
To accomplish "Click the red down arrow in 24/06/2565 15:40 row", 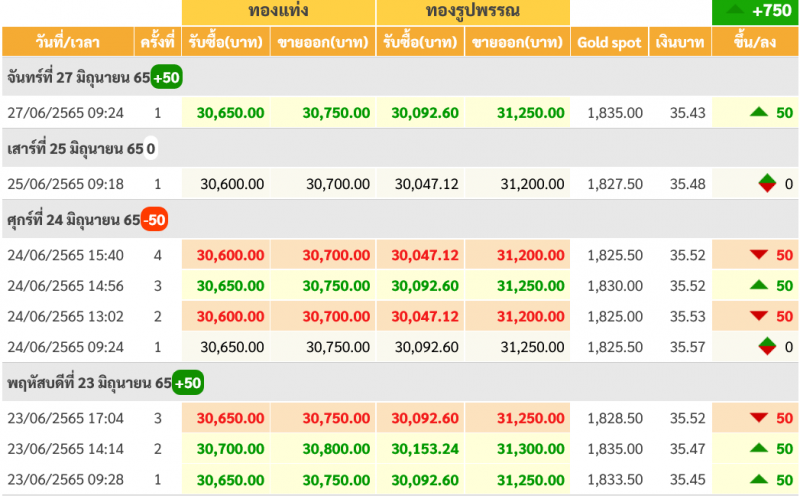I will [759, 254].
